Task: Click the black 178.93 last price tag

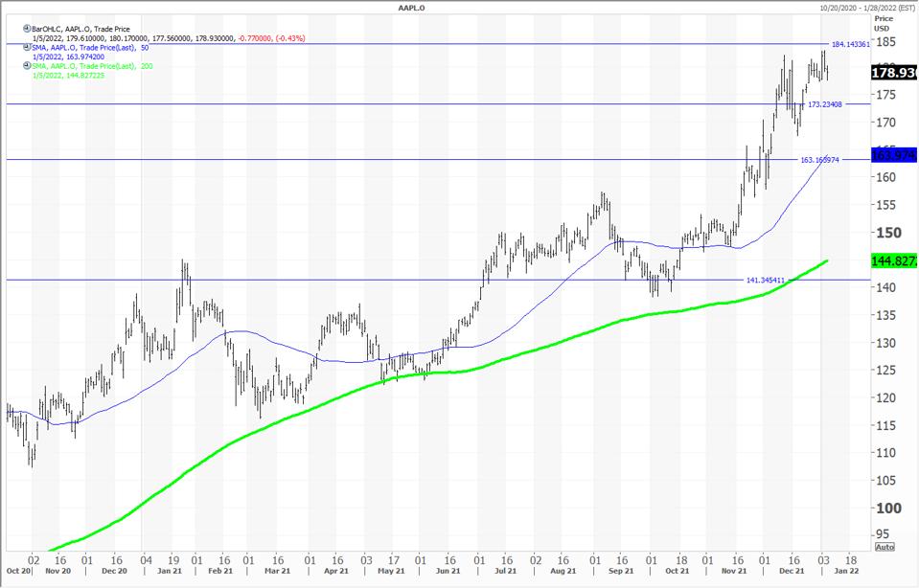Action: [x=894, y=73]
